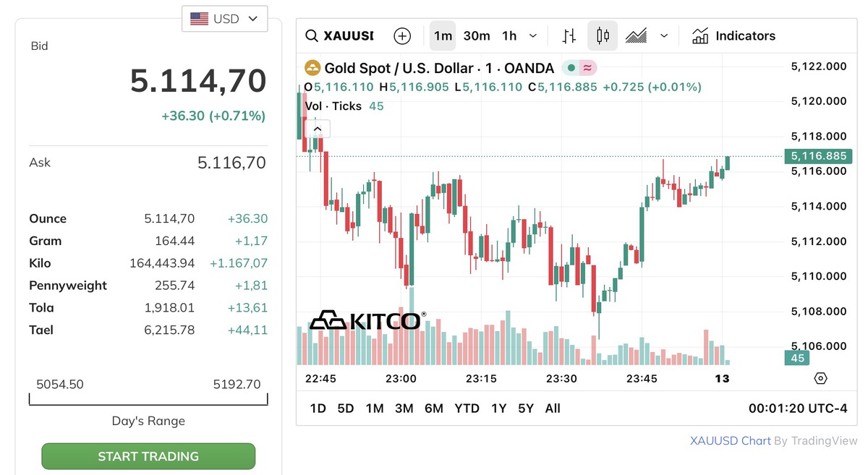
Task: Open the XAUUSD Chart link
Action: tap(730, 440)
